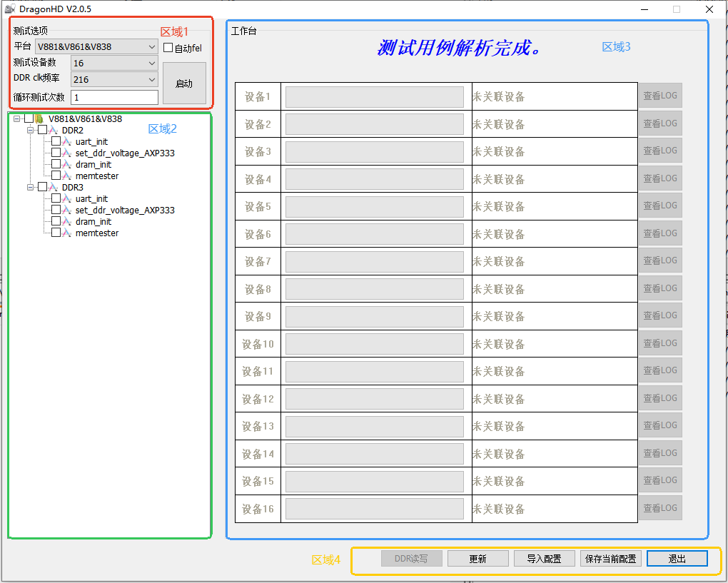Click the script icon next to uart_init under DDR2
Image resolution: width=728 pixels, height=583 pixels.
click(x=66, y=141)
